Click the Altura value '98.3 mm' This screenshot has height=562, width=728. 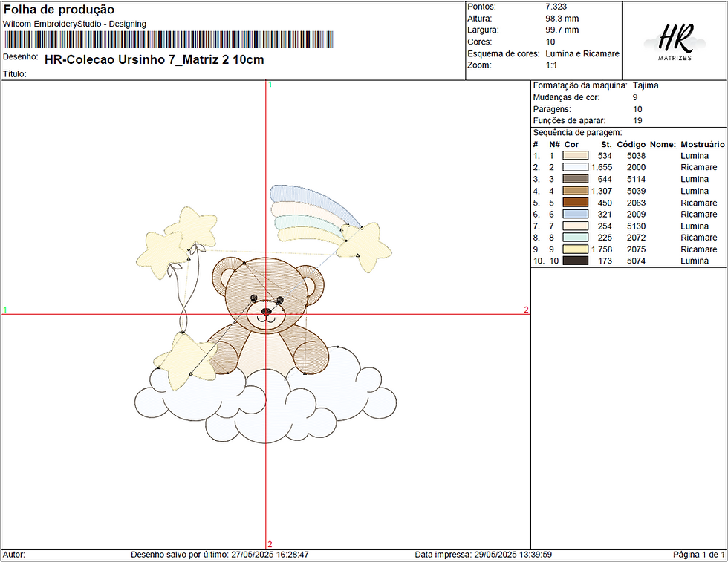tap(562, 19)
